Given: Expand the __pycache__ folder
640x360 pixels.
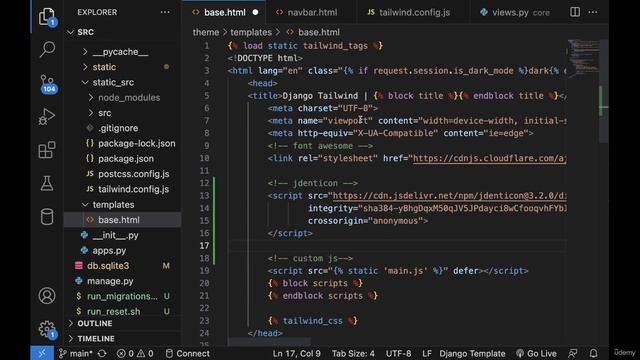Looking at the screenshot, I should (x=120, y=52).
